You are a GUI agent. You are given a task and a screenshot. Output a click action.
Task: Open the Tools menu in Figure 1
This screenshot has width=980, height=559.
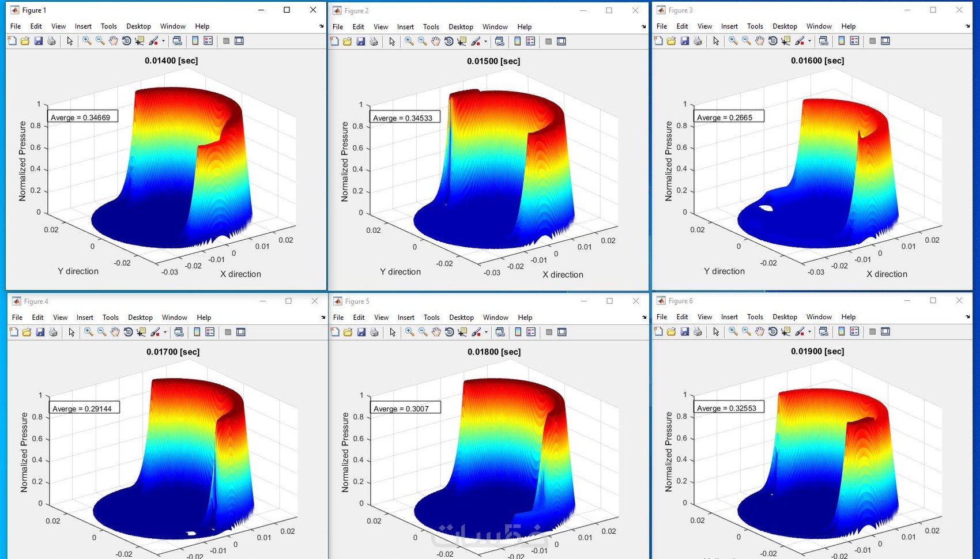coord(109,26)
